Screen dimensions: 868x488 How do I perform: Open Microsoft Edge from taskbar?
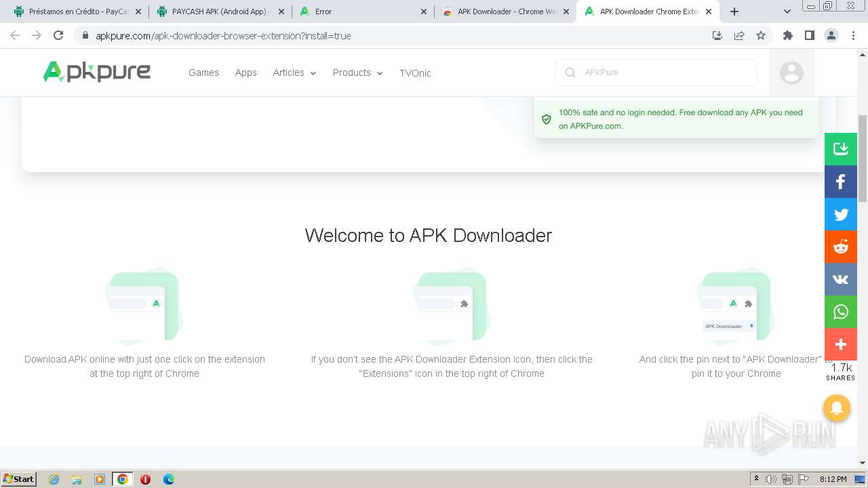click(x=168, y=479)
